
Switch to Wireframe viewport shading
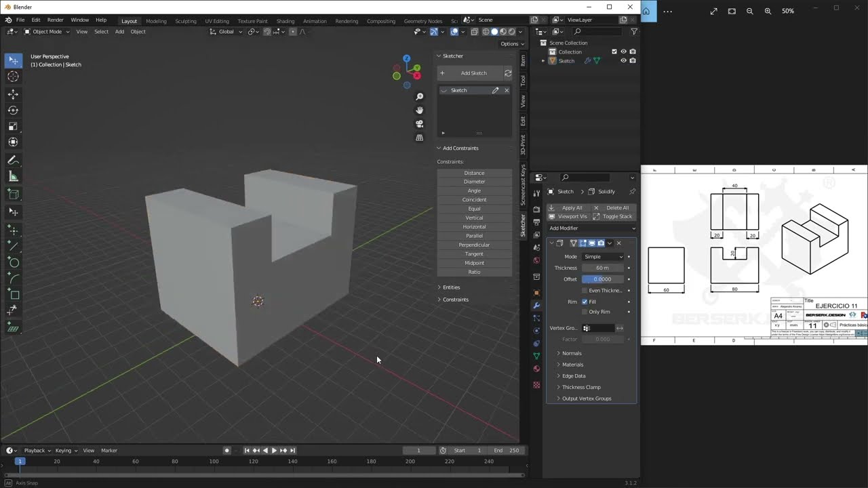click(x=485, y=31)
